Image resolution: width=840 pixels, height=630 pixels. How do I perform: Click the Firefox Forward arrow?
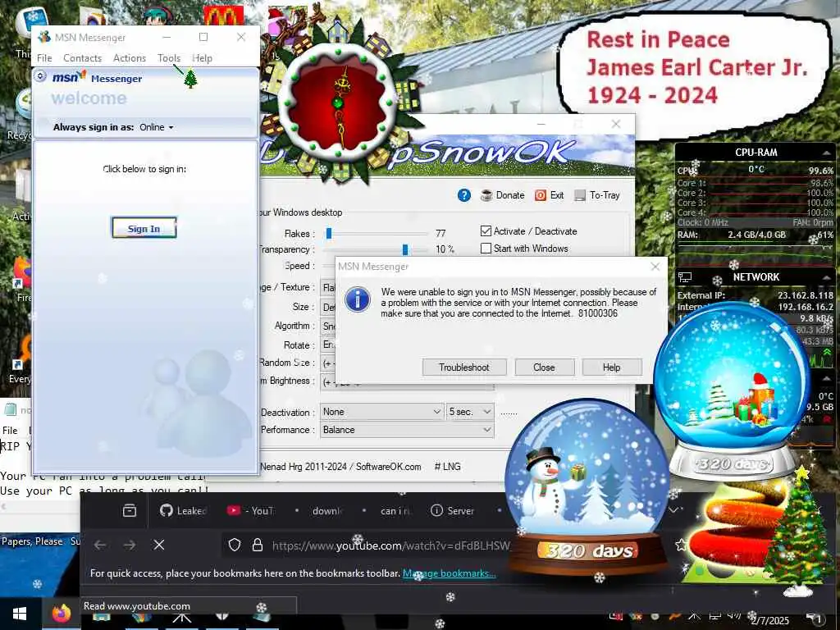pos(130,545)
